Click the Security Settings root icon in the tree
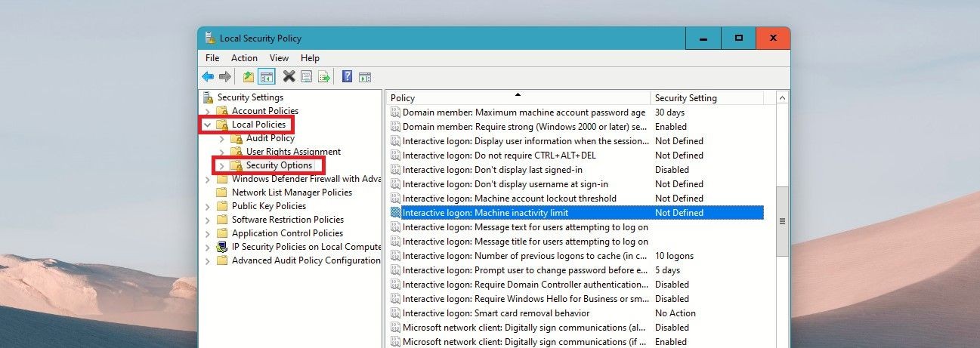Image resolution: width=980 pixels, height=348 pixels. [x=208, y=97]
